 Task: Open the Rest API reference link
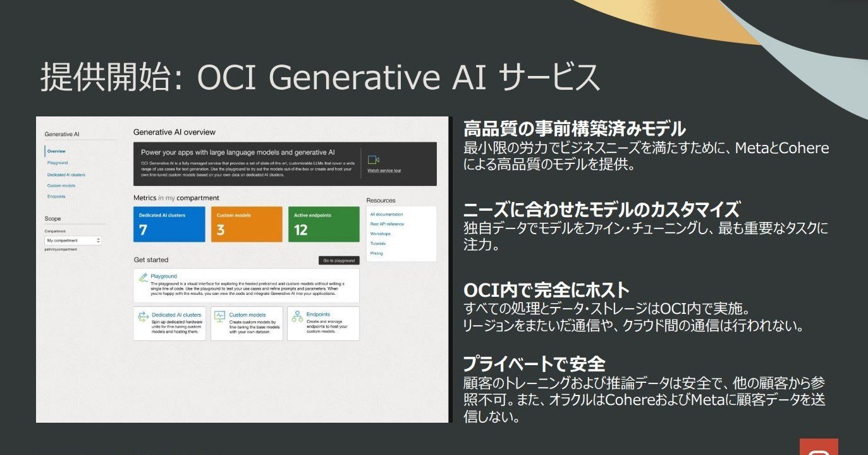[387, 224]
